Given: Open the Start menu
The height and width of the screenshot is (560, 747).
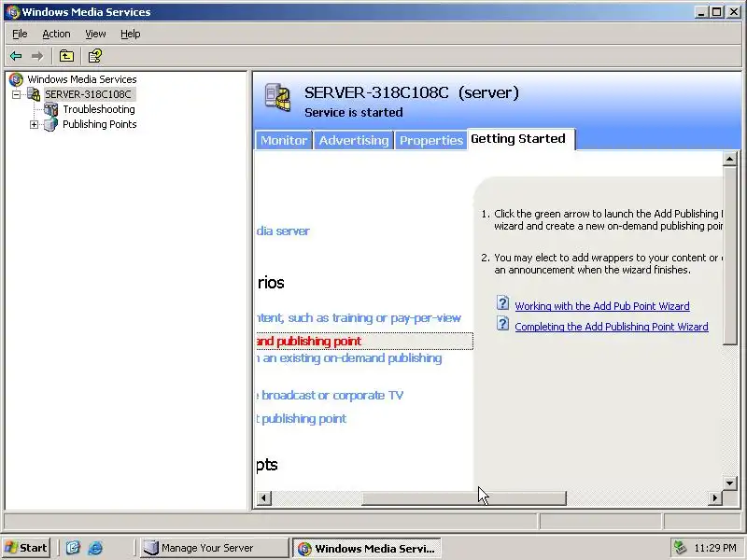Looking at the screenshot, I should (x=26, y=548).
